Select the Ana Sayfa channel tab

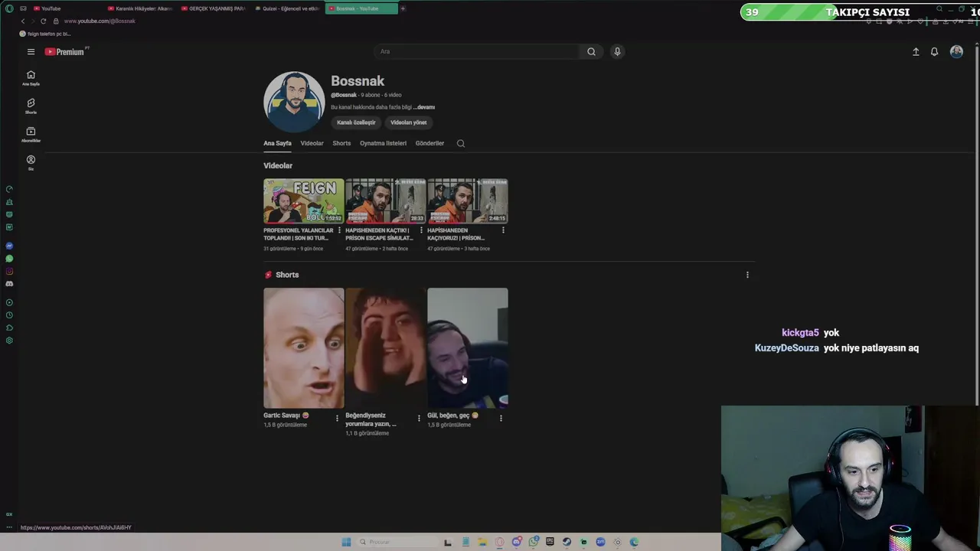pos(277,143)
